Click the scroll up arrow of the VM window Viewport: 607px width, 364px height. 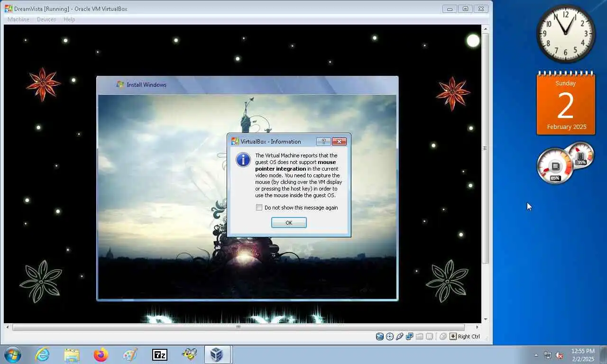click(x=485, y=29)
